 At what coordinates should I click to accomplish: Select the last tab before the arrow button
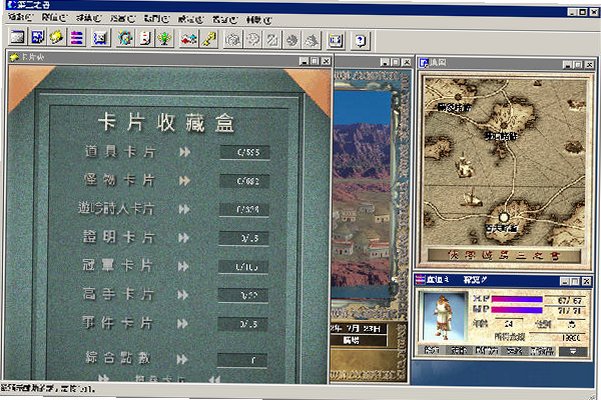[542, 351]
